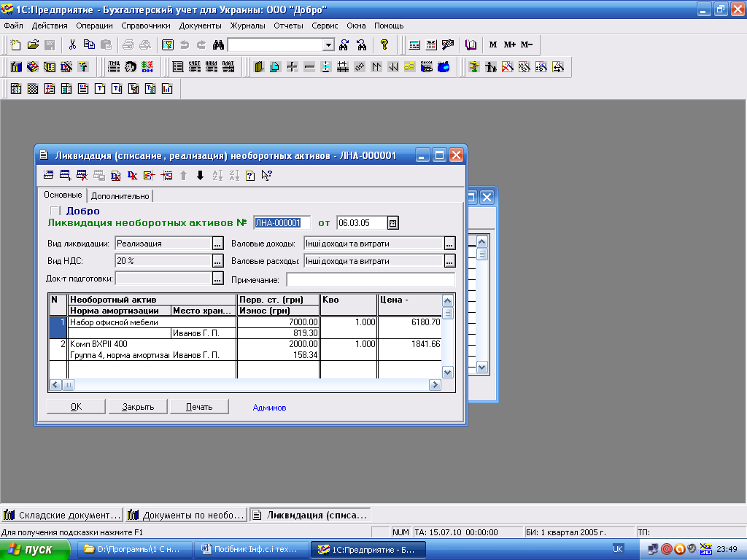Open the search combo box dropdown arrow
Viewport: 747px width, 560px height.
tap(328, 44)
